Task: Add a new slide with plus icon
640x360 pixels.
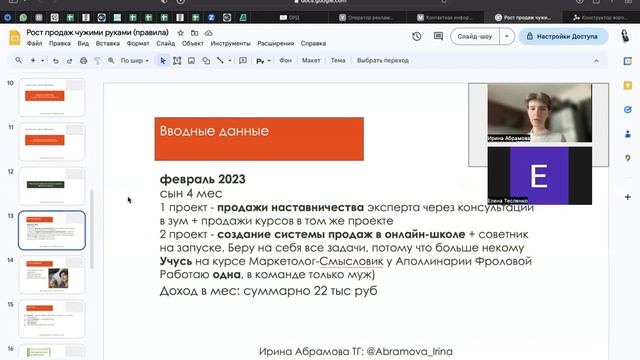Action: (33, 60)
